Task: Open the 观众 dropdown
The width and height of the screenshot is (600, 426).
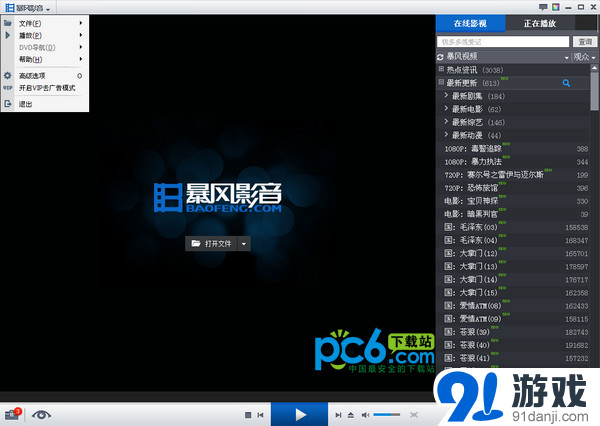Action: click(x=584, y=57)
